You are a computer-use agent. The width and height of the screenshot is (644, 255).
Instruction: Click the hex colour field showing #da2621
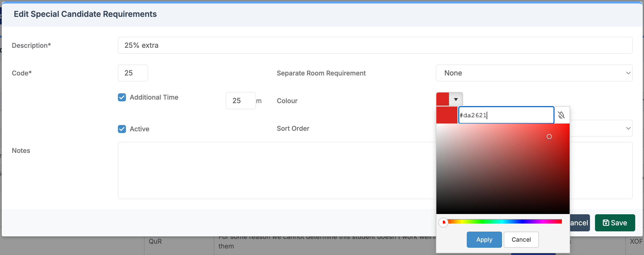[506, 115]
